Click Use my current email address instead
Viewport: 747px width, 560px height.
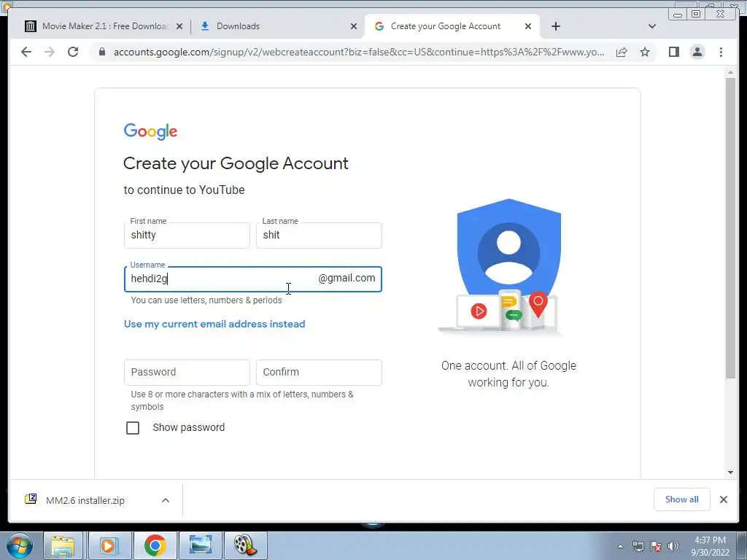214,324
